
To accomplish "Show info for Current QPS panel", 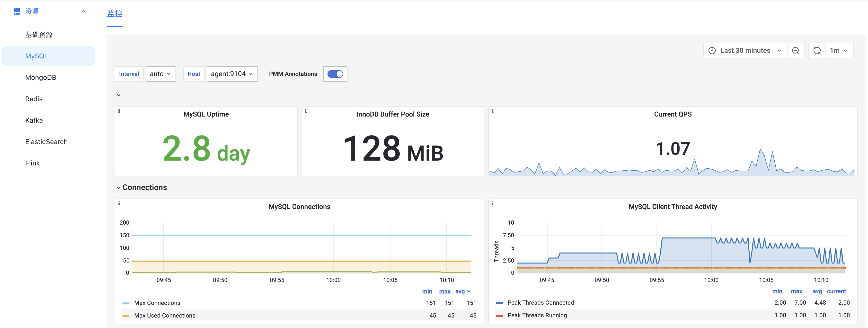I will pos(492,111).
